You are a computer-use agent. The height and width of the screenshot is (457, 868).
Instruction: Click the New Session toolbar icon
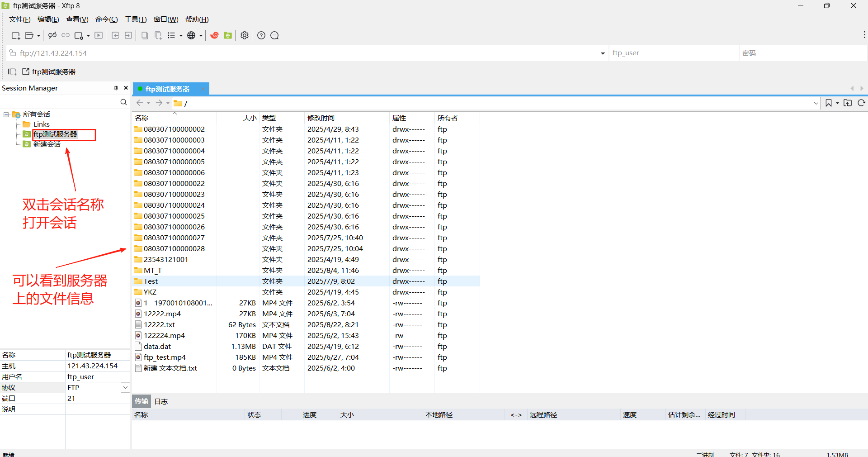coord(16,36)
